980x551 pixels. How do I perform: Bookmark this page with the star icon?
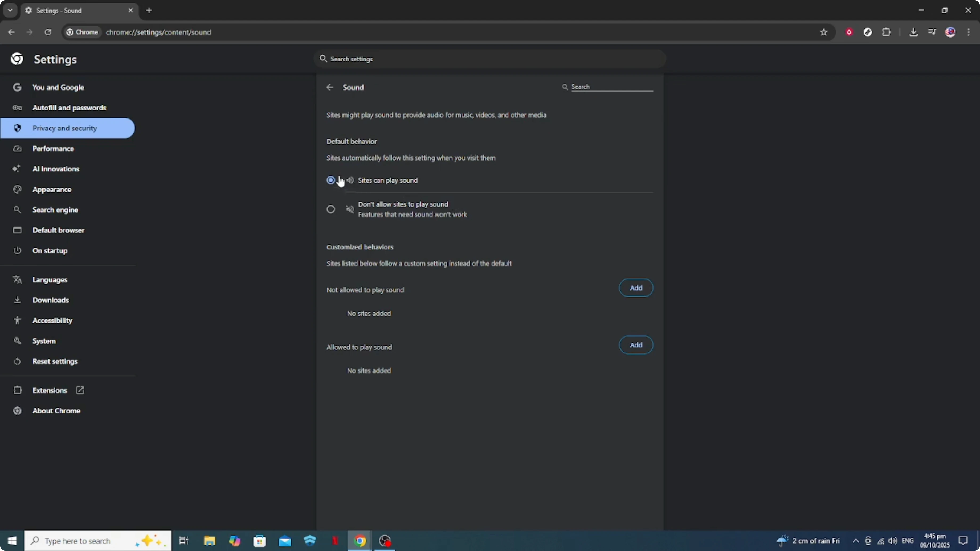[x=824, y=32]
